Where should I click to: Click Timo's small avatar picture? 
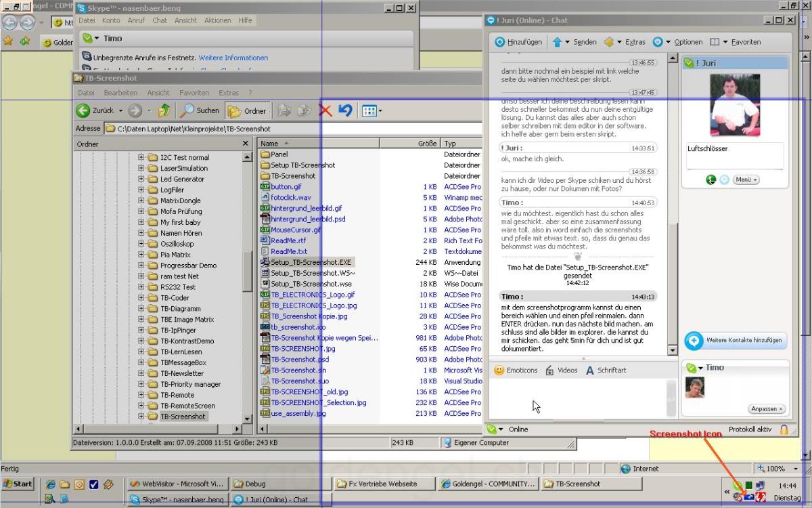(x=695, y=387)
